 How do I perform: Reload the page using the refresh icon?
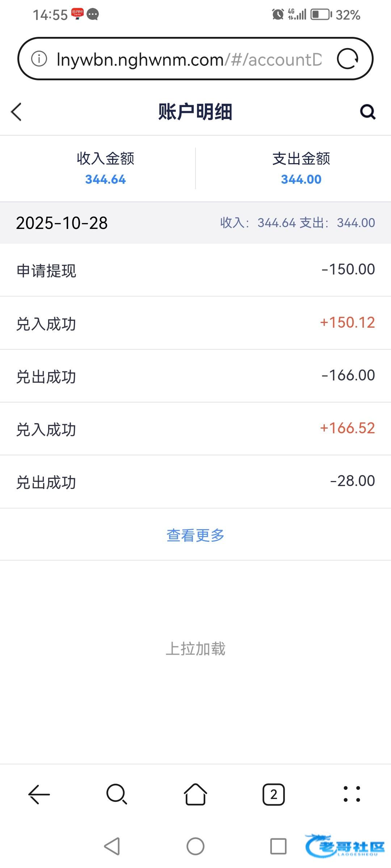348,59
